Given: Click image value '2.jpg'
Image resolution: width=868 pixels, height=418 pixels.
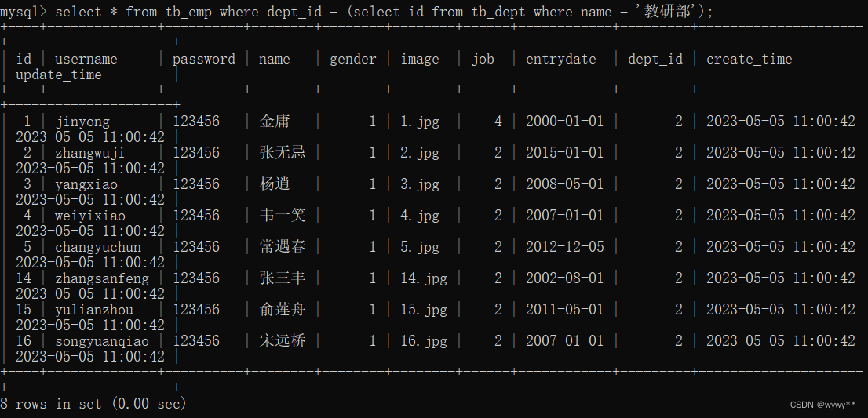Looking at the screenshot, I should 420,153.
